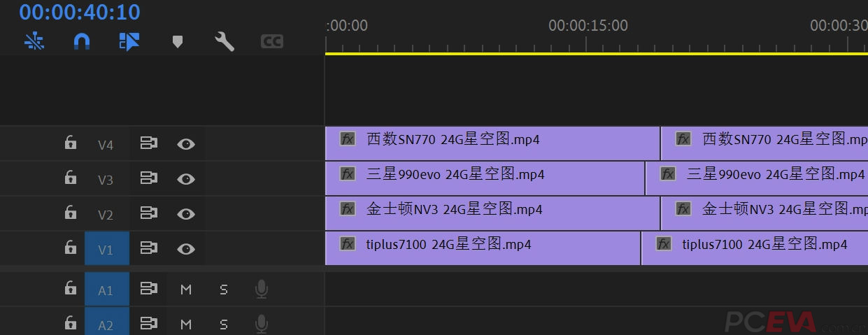Target the V1 source patch track header
Viewport: 868px width, 335px height.
click(106, 249)
